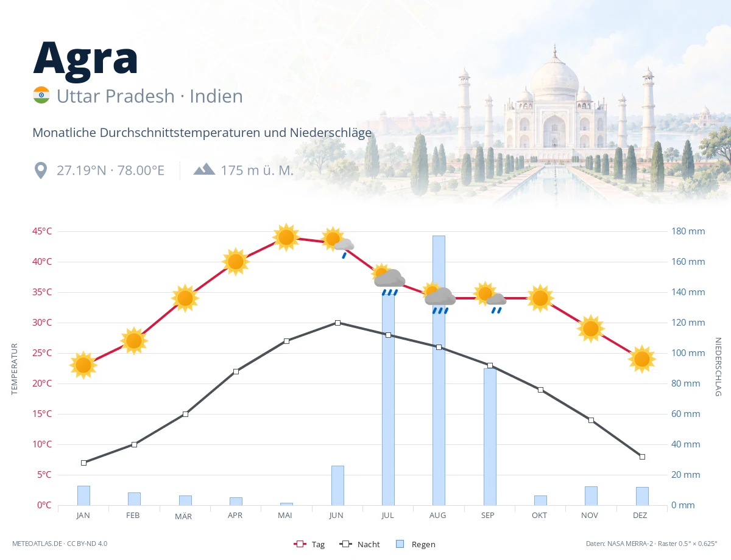Click the red Tag legend line marker
Screen dimensions: 731x560
pos(299,544)
